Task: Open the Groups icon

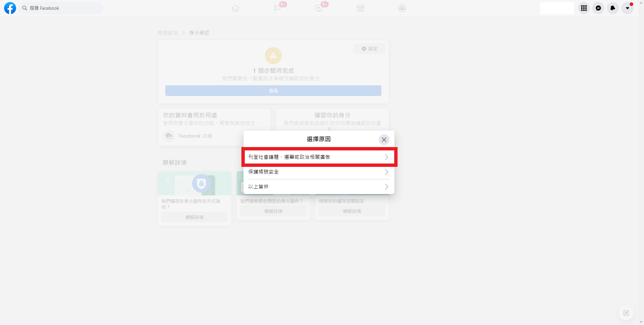Action: (x=402, y=8)
